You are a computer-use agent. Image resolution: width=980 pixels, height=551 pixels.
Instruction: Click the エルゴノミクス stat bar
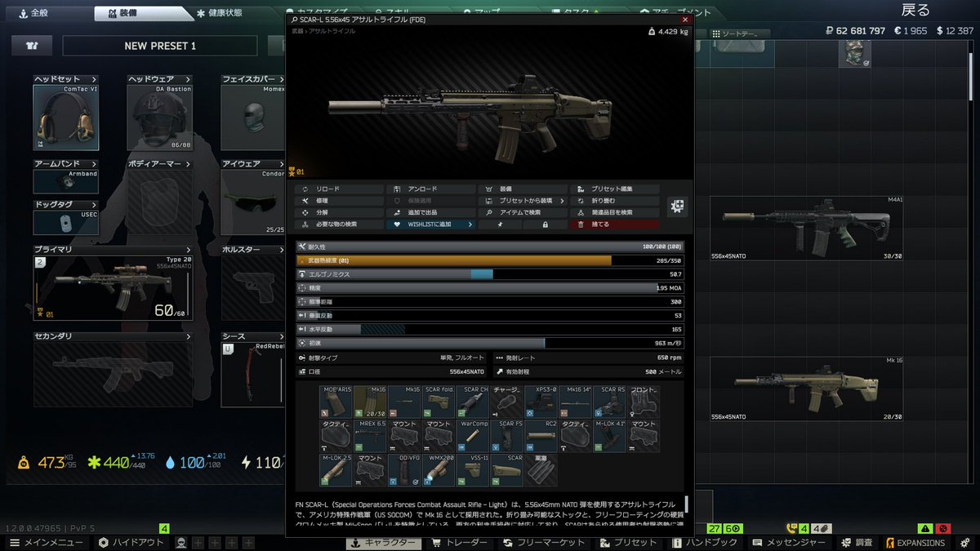click(x=490, y=274)
